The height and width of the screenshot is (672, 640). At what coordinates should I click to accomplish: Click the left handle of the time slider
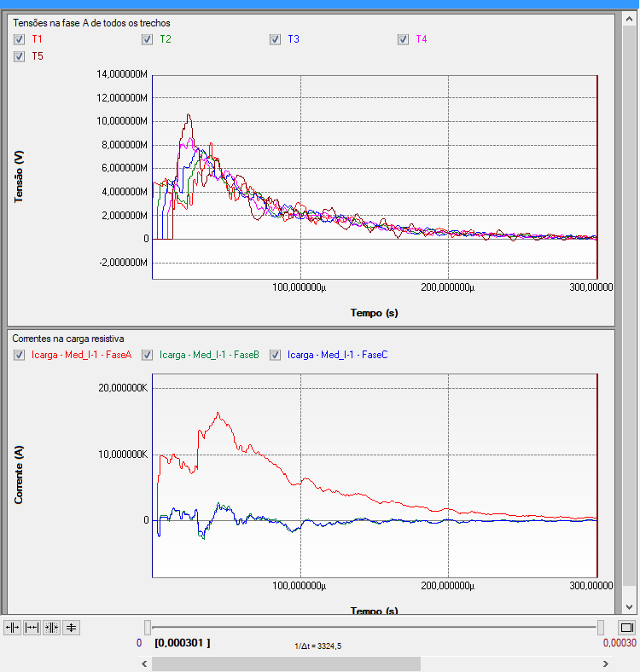[x=148, y=628]
